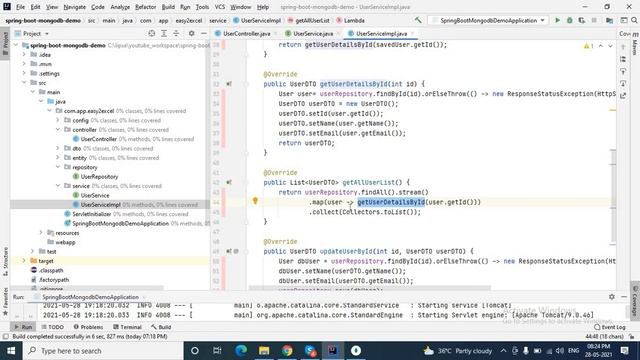
Task: Open Google Chrome from taskbar
Action: [x=287, y=351]
